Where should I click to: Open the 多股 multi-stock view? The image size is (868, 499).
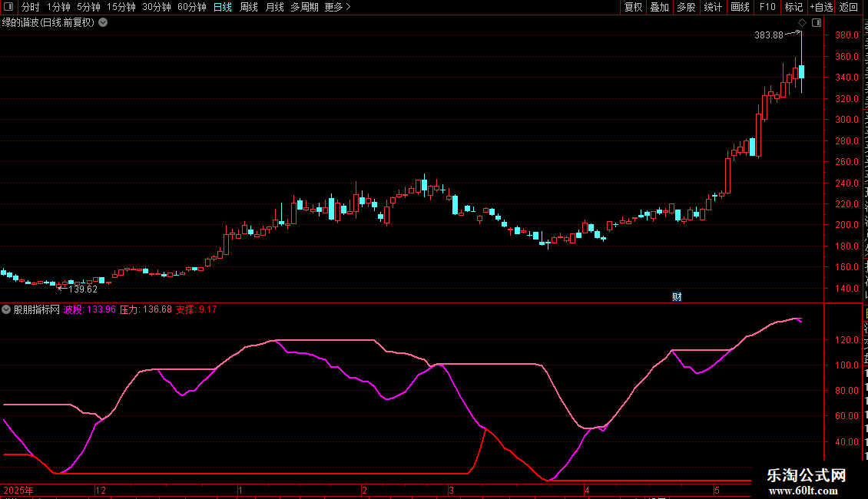point(686,7)
